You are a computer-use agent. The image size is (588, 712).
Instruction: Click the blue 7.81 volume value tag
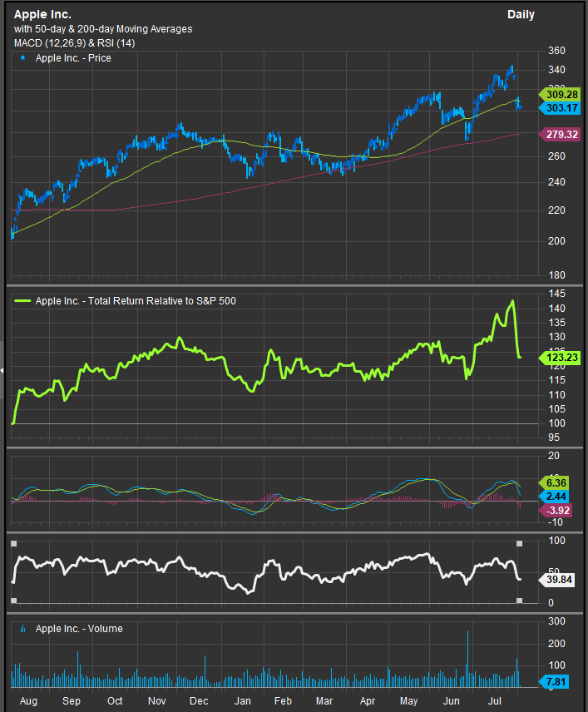pos(554,681)
